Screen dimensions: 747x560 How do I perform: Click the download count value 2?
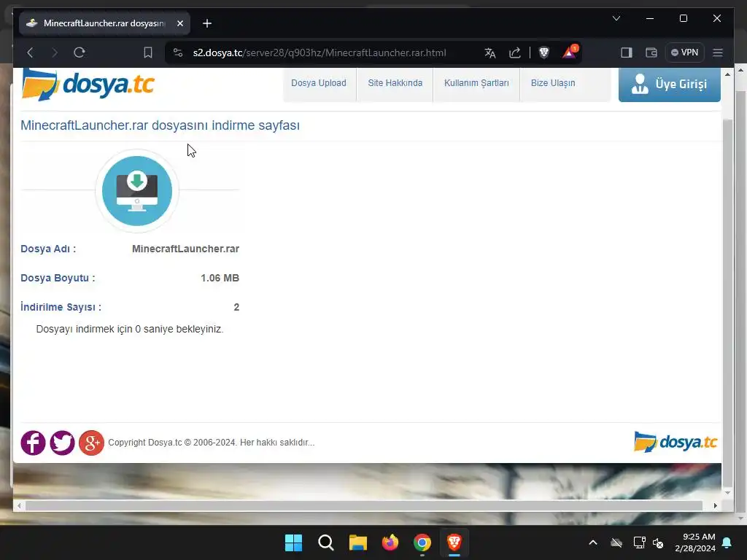236,307
